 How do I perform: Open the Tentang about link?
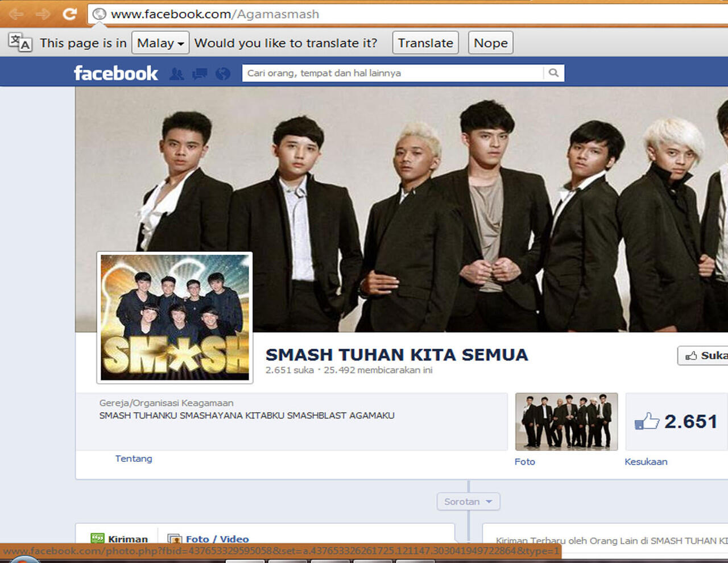click(134, 458)
